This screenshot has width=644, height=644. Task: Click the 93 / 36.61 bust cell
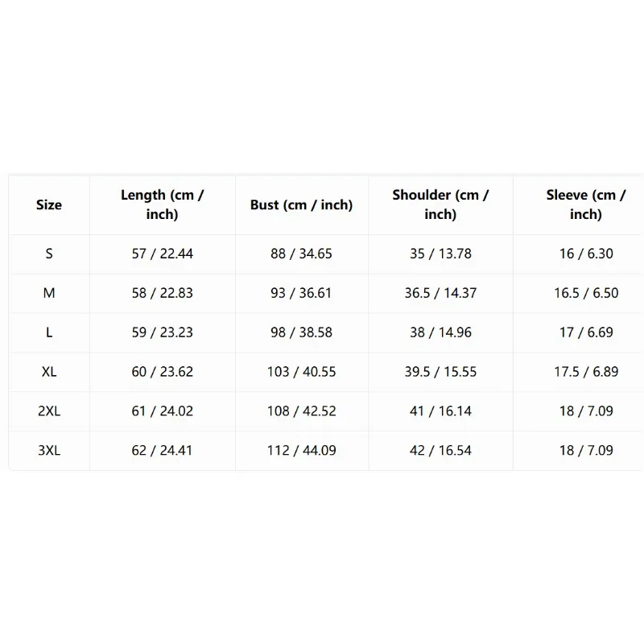(301, 293)
